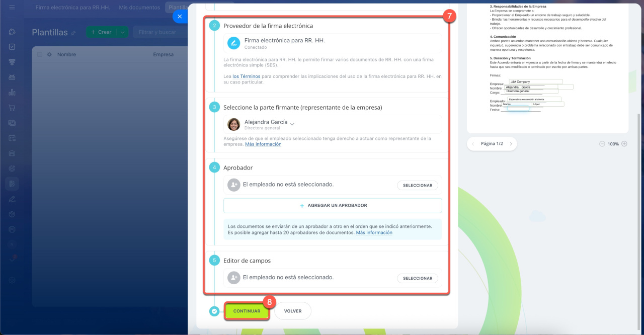644x335 pixels.
Task: Click the Nombre column header
Action: point(66,54)
